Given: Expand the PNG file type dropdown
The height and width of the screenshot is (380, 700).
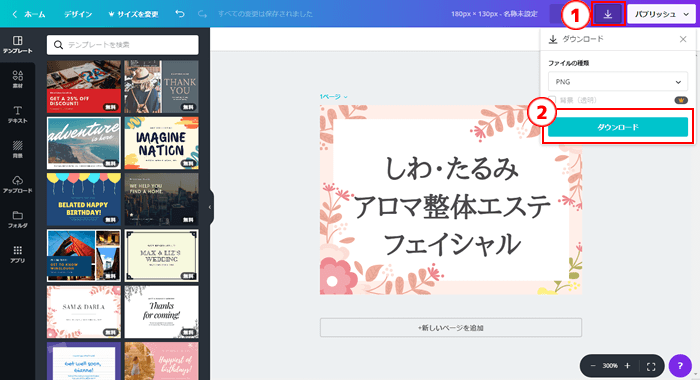Looking at the screenshot, I should click(x=617, y=82).
